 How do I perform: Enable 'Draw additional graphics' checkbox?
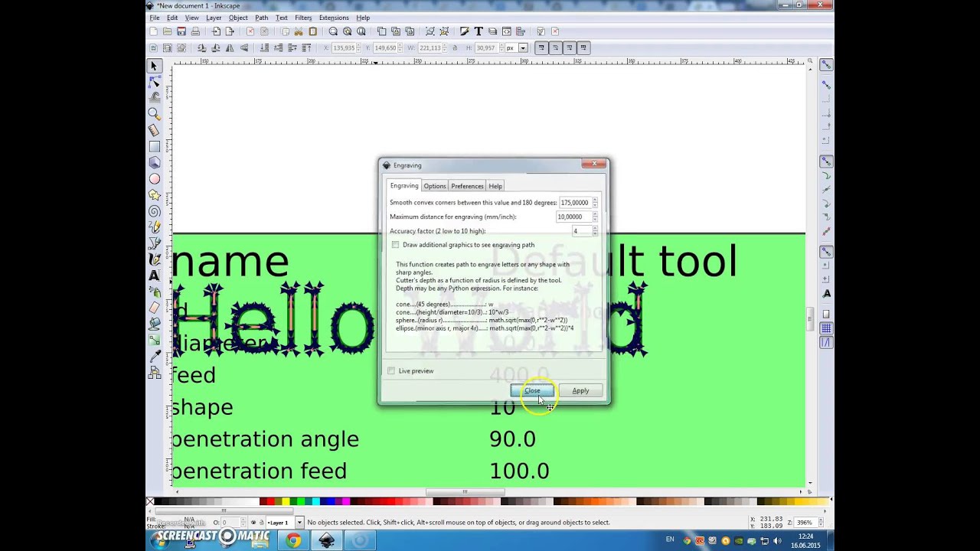coord(395,245)
